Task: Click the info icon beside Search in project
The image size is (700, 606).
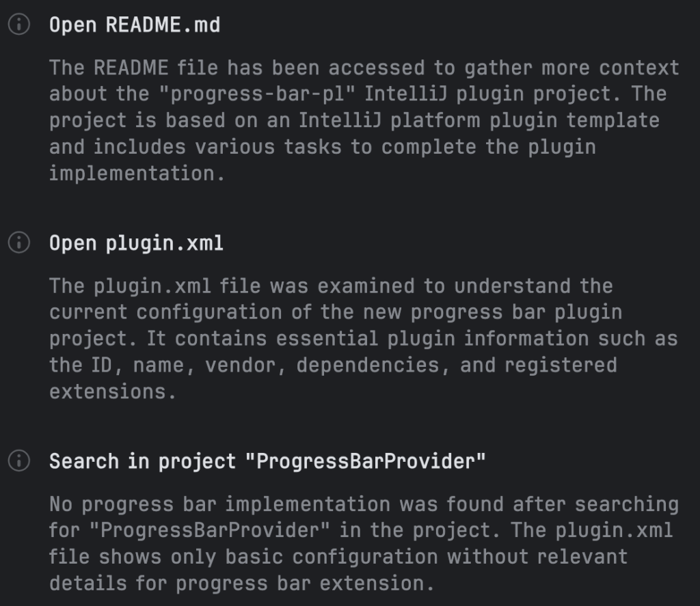Action: tap(20, 461)
